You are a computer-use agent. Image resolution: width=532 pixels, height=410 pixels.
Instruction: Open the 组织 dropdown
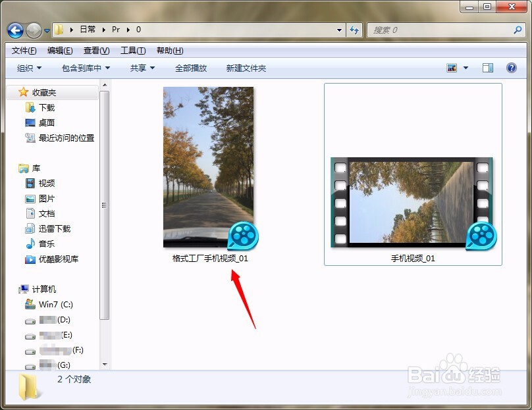tap(29, 68)
